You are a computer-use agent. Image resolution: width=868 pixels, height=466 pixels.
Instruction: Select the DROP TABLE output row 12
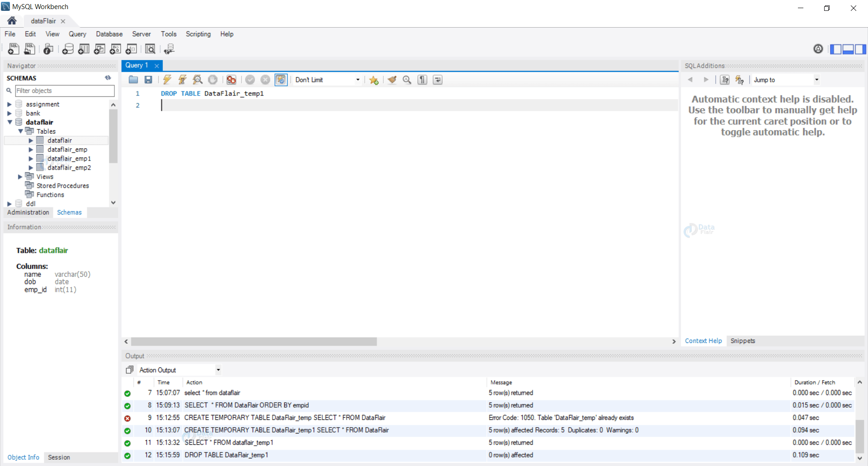[x=488, y=455]
